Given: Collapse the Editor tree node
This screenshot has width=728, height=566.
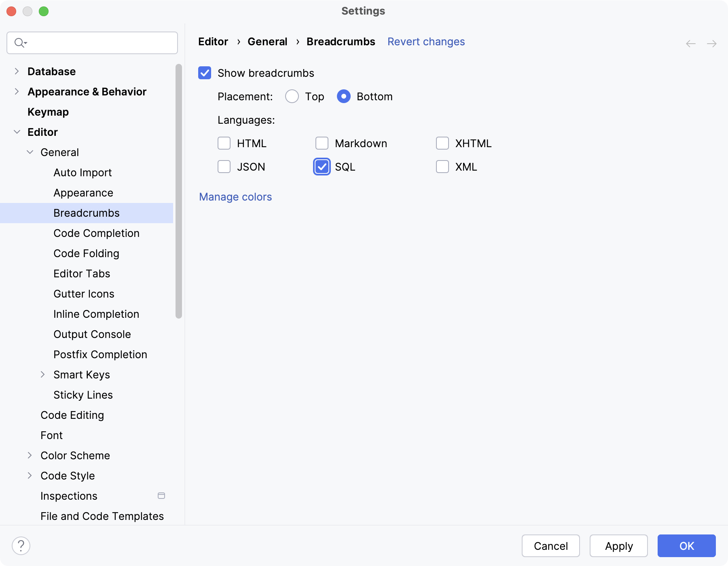Looking at the screenshot, I should coord(17,132).
